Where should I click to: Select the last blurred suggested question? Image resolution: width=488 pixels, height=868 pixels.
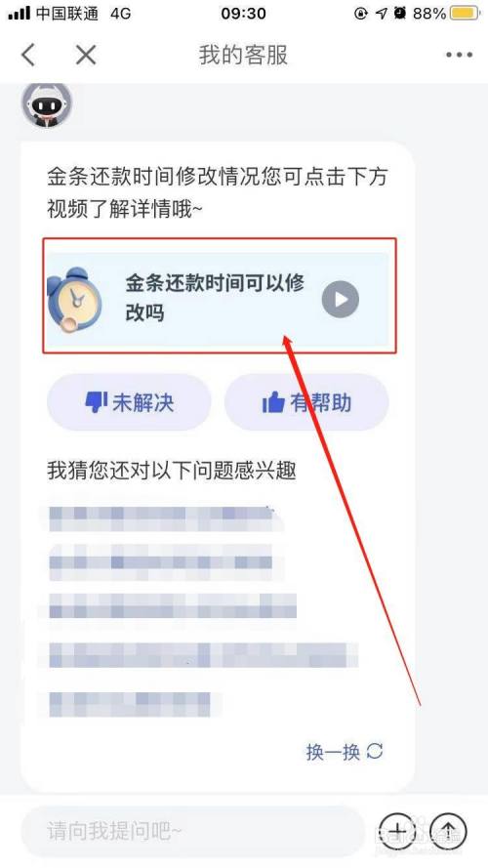[x=130, y=704]
